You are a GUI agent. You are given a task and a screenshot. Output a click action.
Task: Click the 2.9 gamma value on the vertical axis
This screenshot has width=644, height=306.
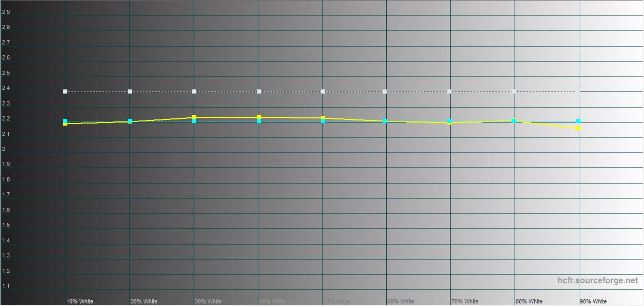[x=6, y=12]
